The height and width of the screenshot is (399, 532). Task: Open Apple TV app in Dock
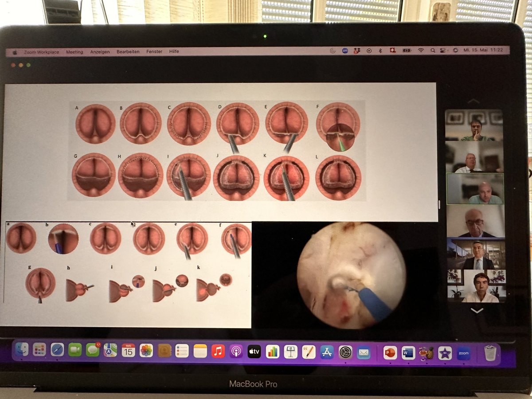click(x=254, y=351)
